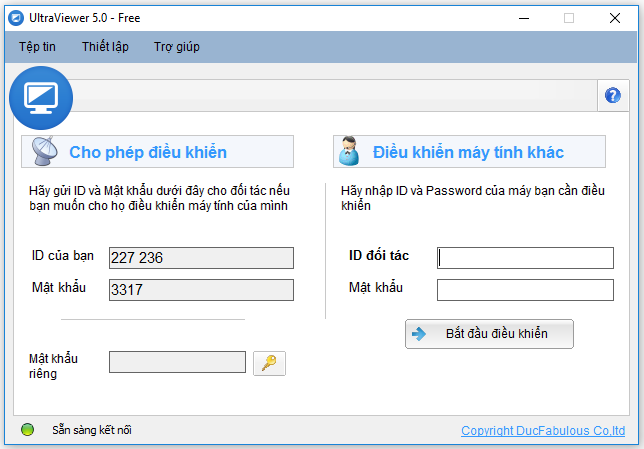The width and height of the screenshot is (644, 449).
Task: Click the Mật khẩu riêng password field
Action: (x=177, y=362)
